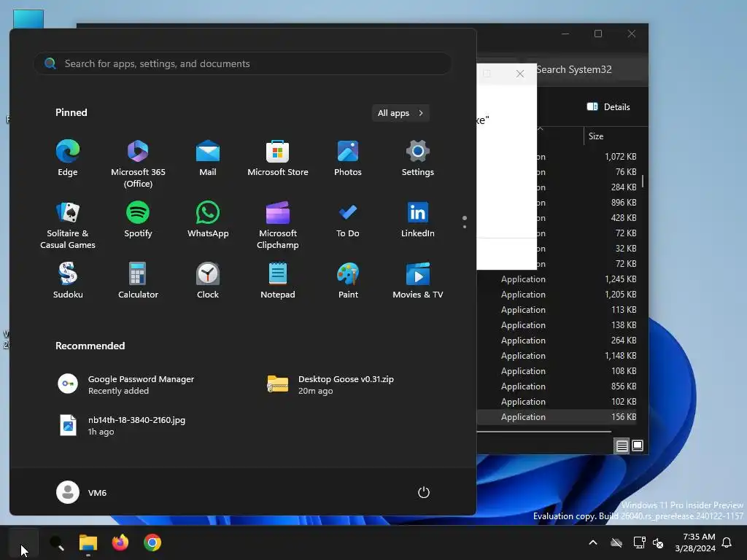This screenshot has height=560, width=747.
Task: Open the clock showing 7:35 AM
Action: pos(695,542)
